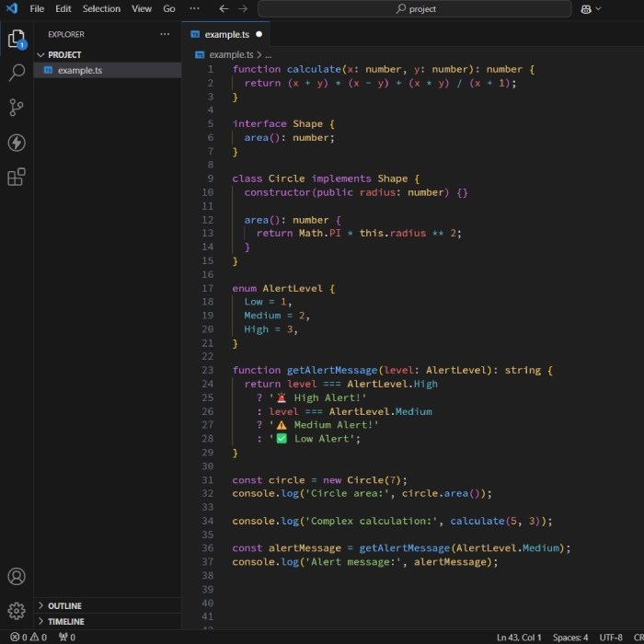Click TypeScript file icon in breadcrumb

(x=200, y=54)
